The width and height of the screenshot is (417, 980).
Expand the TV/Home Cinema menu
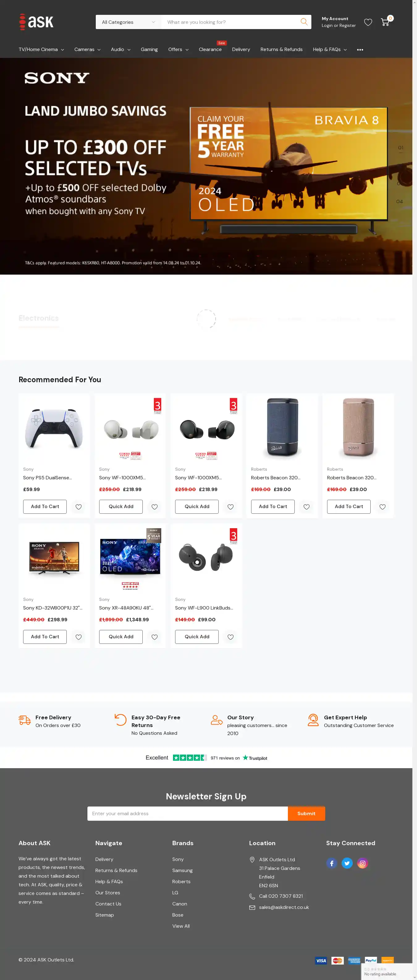pos(41,49)
